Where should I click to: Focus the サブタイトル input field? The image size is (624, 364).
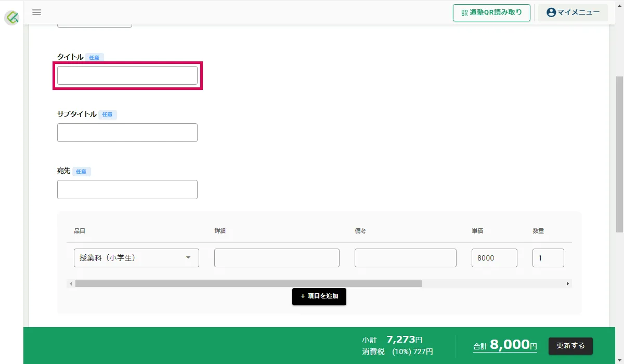click(x=127, y=133)
